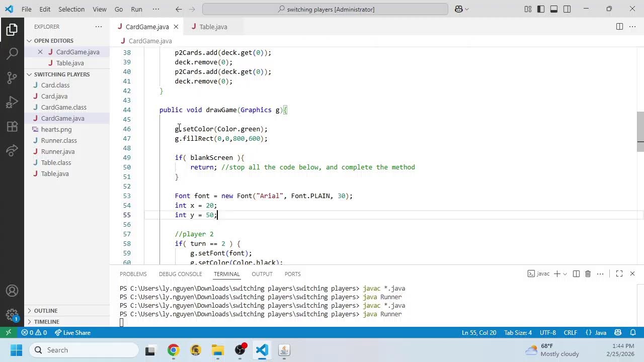Click the remote window indicator in status bar
This screenshot has height=362, width=644.
click(8, 332)
